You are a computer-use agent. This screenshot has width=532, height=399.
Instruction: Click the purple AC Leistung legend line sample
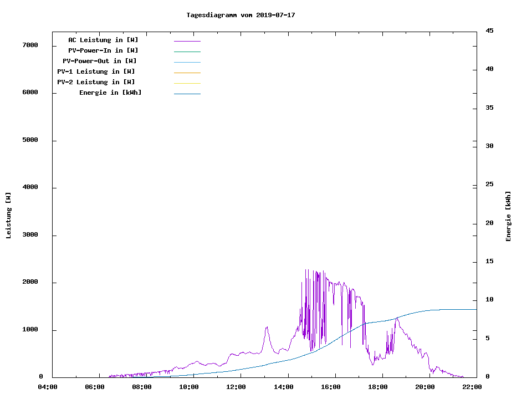(x=187, y=41)
